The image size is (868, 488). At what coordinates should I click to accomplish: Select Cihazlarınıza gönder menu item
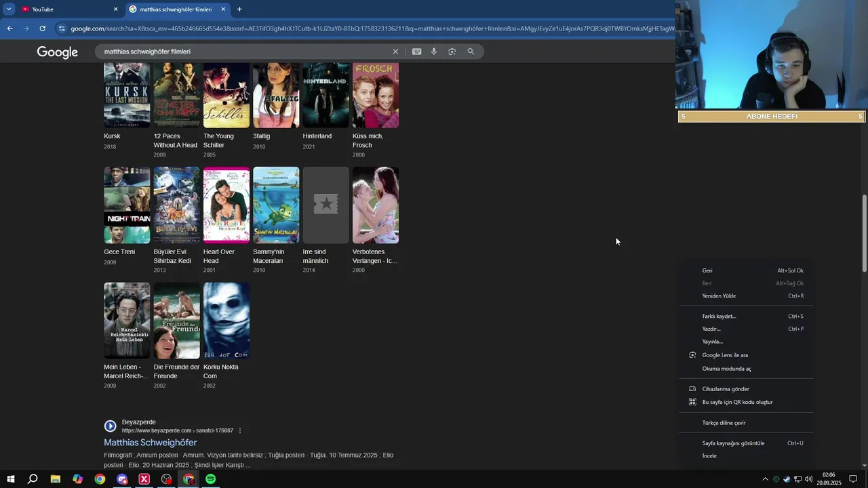pos(746,389)
